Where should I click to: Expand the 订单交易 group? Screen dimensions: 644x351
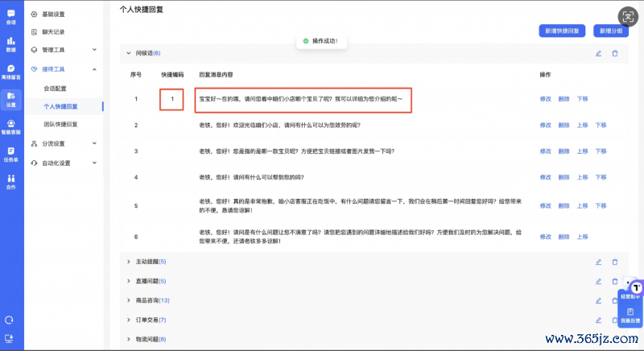click(x=129, y=320)
